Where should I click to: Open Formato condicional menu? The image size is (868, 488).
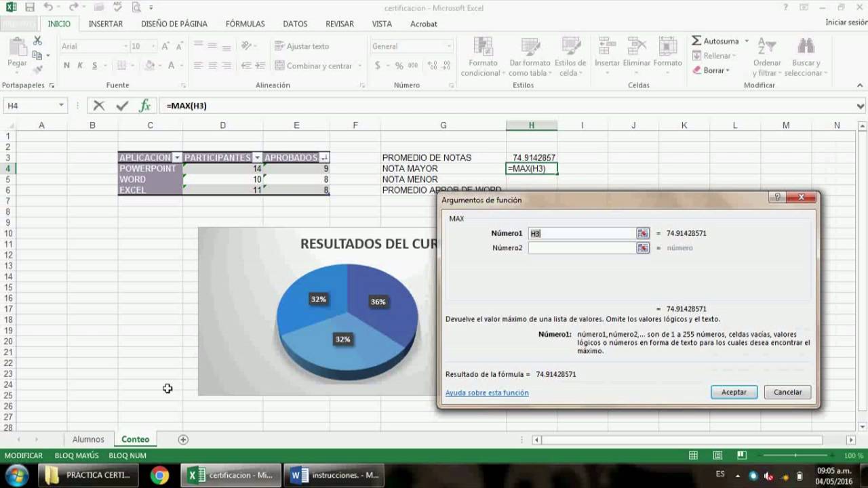pos(484,57)
